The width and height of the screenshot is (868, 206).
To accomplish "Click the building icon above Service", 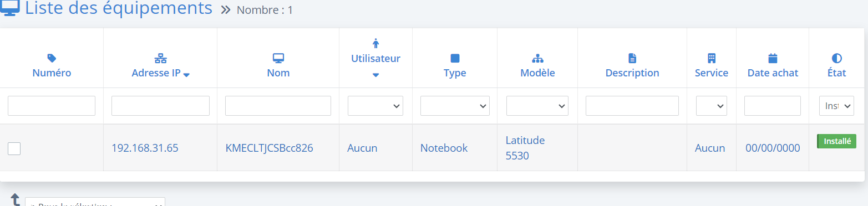I will (x=712, y=58).
